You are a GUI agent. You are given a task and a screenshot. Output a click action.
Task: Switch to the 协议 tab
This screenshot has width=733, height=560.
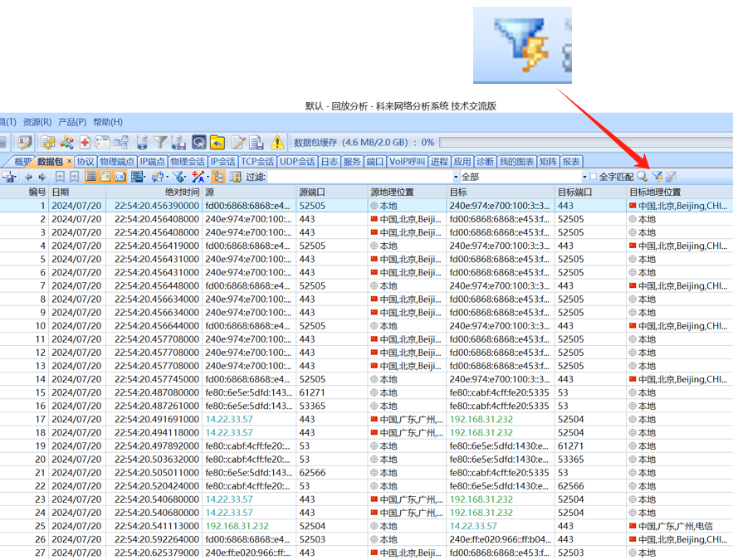[84, 161]
